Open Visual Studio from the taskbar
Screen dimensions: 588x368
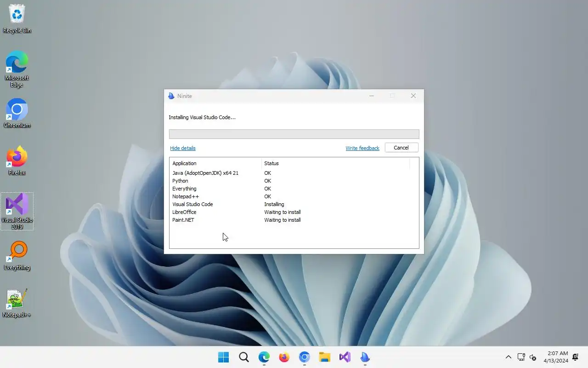click(345, 357)
